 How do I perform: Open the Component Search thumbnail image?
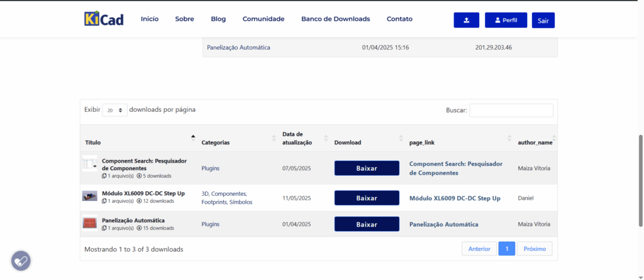(89, 164)
